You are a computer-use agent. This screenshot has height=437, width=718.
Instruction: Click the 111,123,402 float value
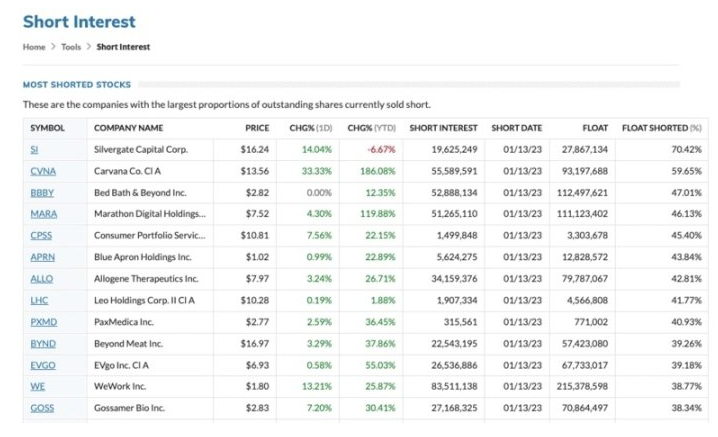tap(582, 213)
